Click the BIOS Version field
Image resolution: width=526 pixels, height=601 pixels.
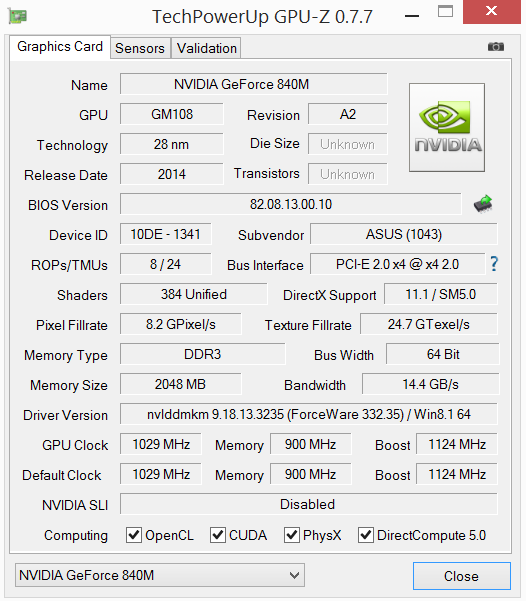pyautogui.click(x=291, y=204)
